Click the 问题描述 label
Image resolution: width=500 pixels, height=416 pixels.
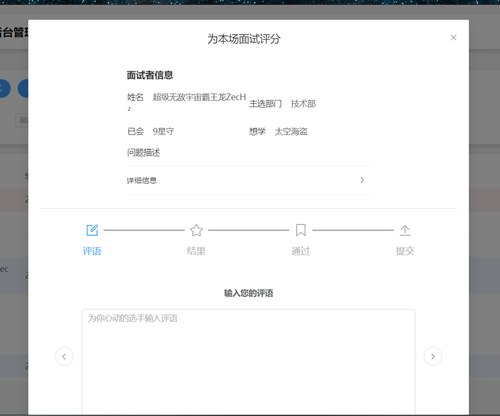tap(143, 153)
